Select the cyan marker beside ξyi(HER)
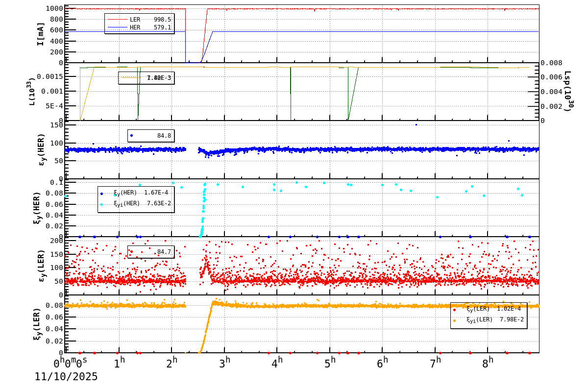The width and height of the screenshot is (588, 391). (101, 204)
